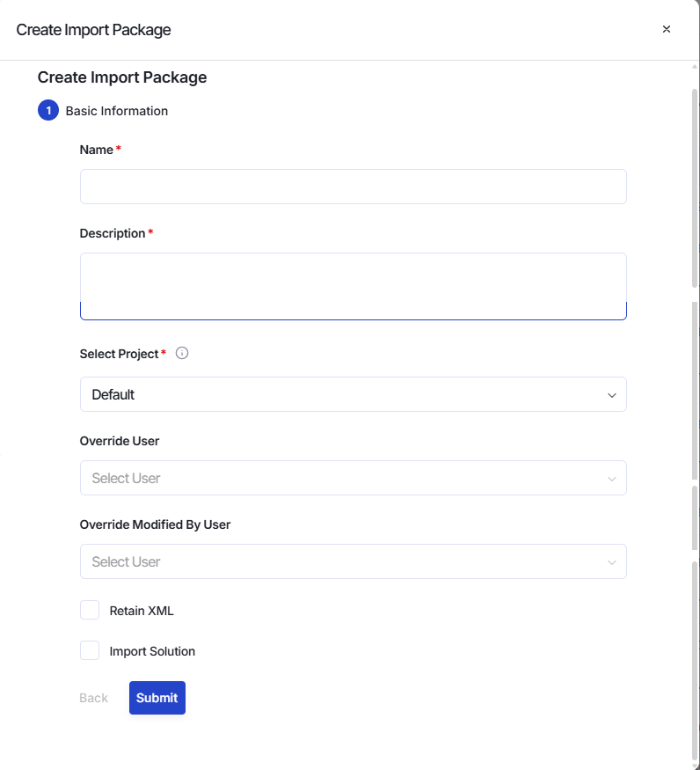Close the Create Import Package dialog
The height and width of the screenshot is (770, 700).
pos(666,29)
